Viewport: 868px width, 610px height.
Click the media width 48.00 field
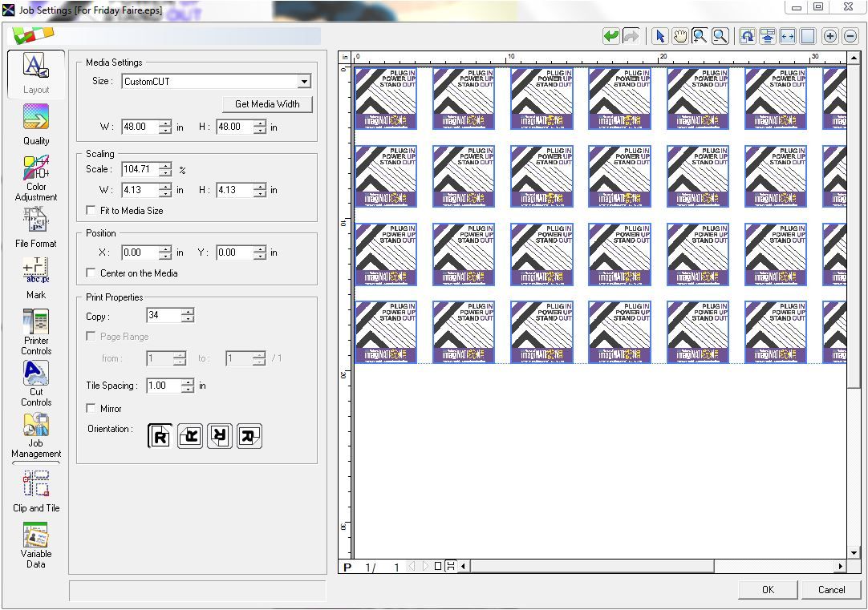(x=140, y=127)
